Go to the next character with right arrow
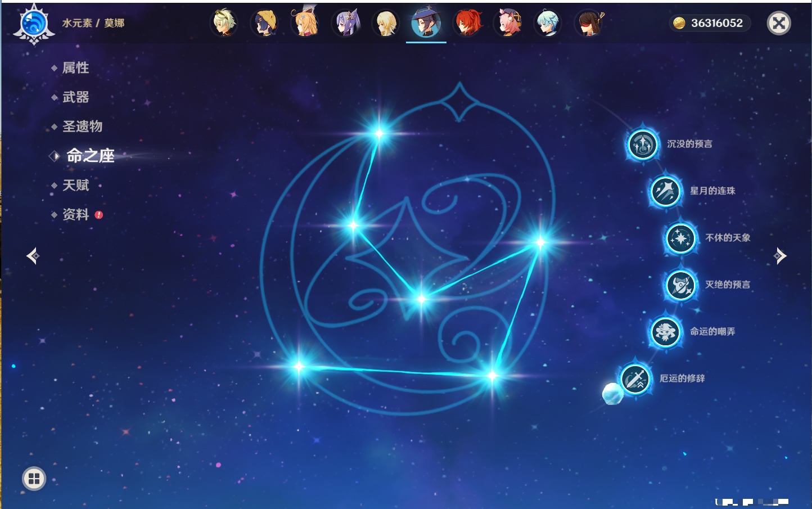The width and height of the screenshot is (812, 509). pos(780,256)
